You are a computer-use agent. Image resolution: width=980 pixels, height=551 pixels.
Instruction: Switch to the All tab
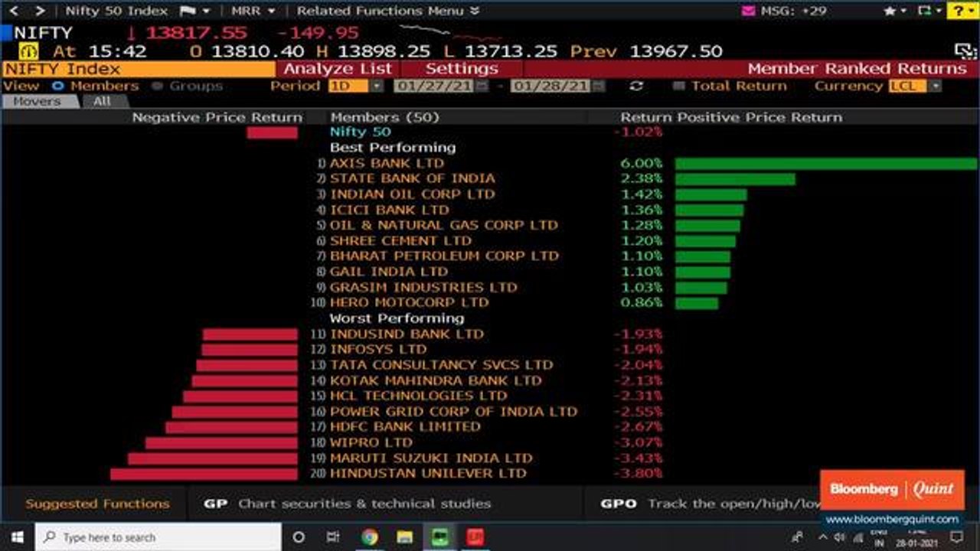[102, 101]
